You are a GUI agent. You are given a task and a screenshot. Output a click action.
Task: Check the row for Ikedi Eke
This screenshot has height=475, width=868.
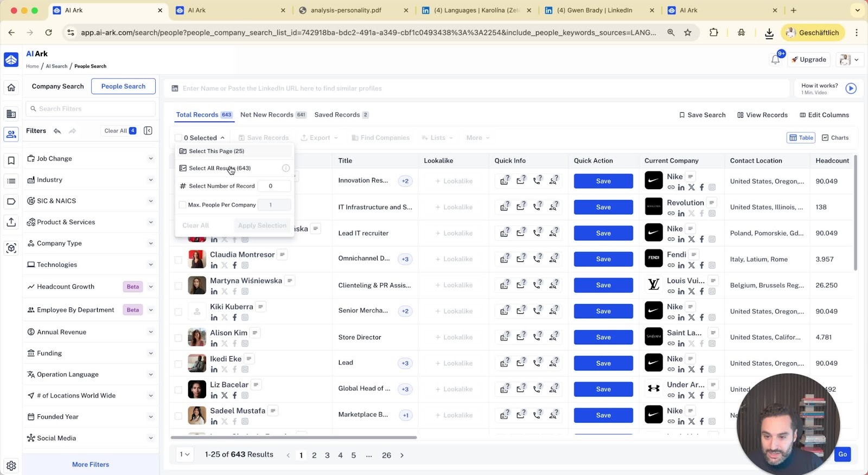click(x=178, y=364)
